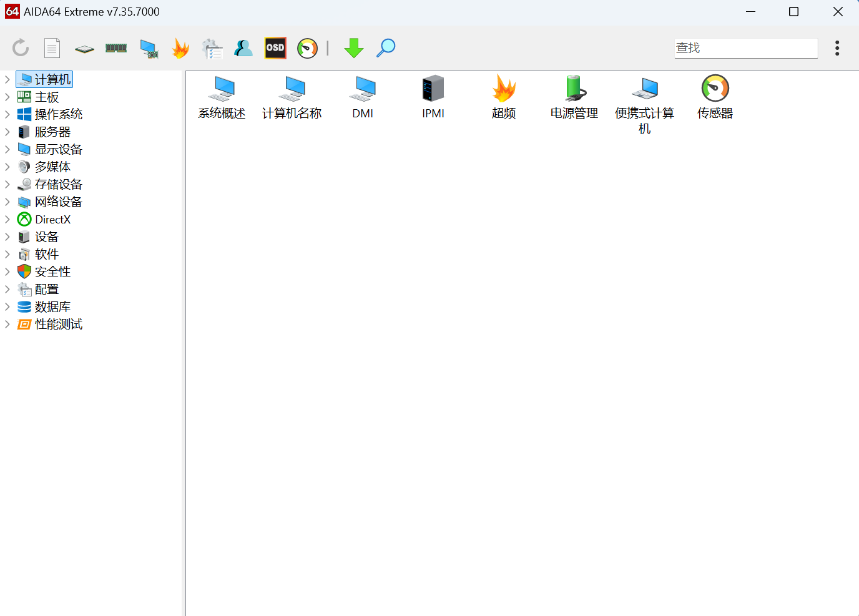Expand the 计算机 tree node arrow
This screenshot has width=859, height=616.
pyautogui.click(x=7, y=79)
